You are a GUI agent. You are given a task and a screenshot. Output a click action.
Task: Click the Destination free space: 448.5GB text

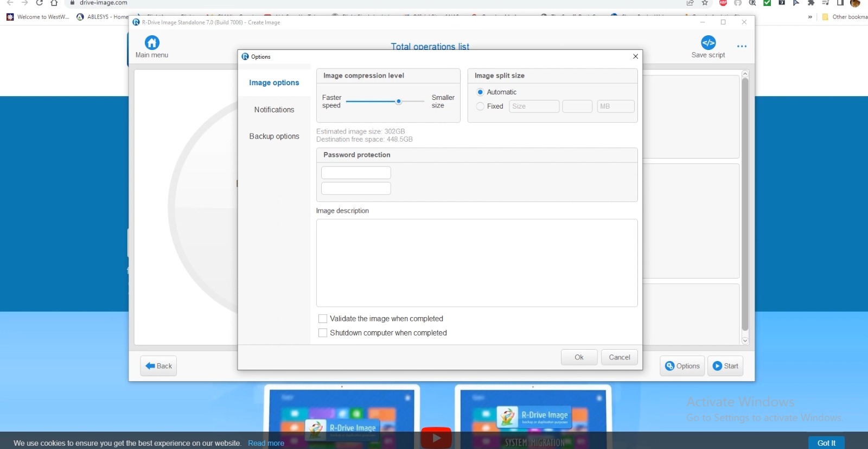click(365, 140)
